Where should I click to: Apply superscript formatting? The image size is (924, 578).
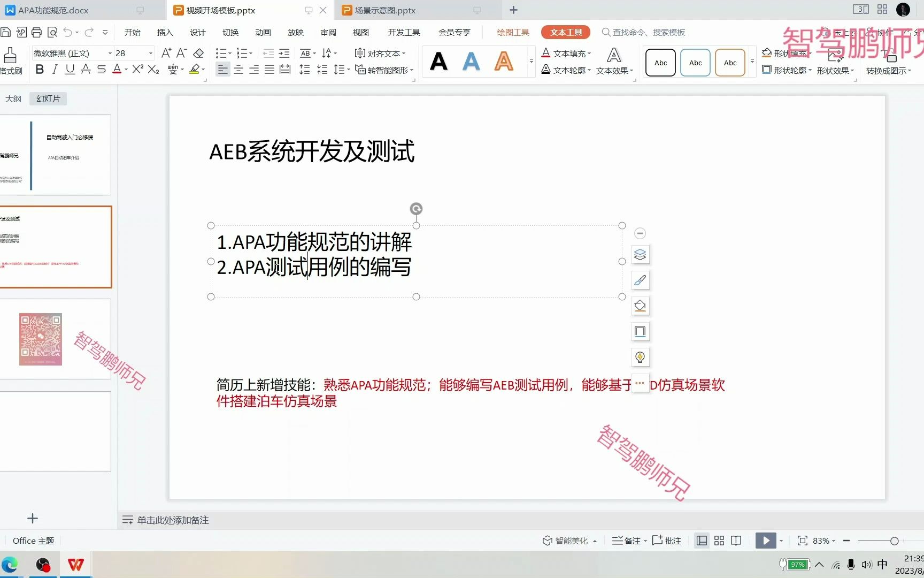[138, 70]
